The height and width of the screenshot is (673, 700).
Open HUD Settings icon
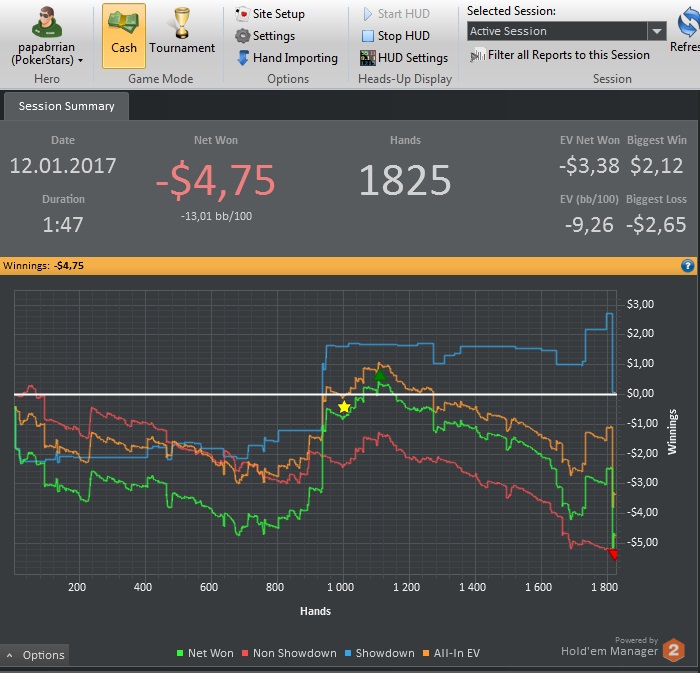[x=367, y=58]
